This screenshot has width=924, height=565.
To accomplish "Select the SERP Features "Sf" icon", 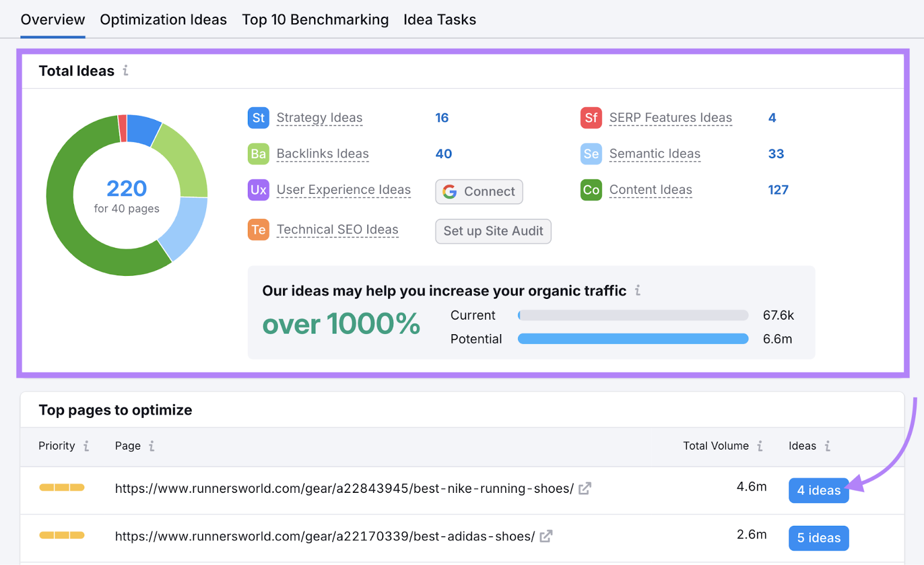I will tap(590, 117).
